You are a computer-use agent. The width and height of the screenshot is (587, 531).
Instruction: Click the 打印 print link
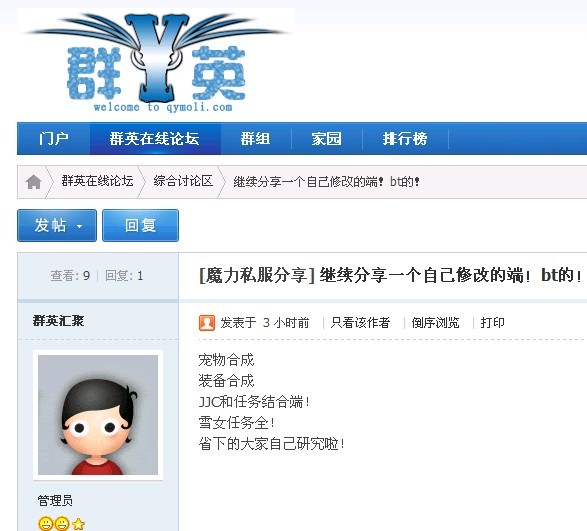[x=492, y=323]
